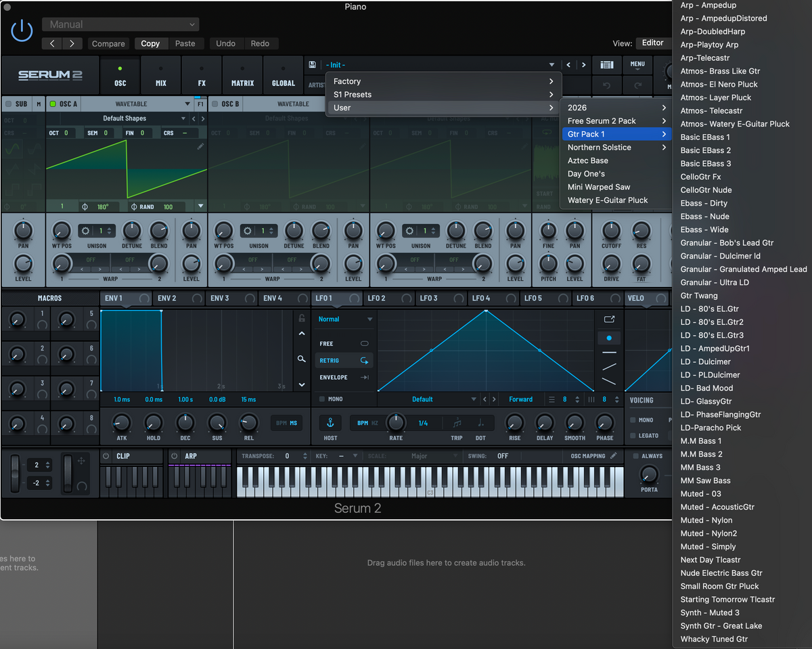This screenshot has width=812, height=649.
Task: Click Logic header Redo button
Action: coord(260,43)
